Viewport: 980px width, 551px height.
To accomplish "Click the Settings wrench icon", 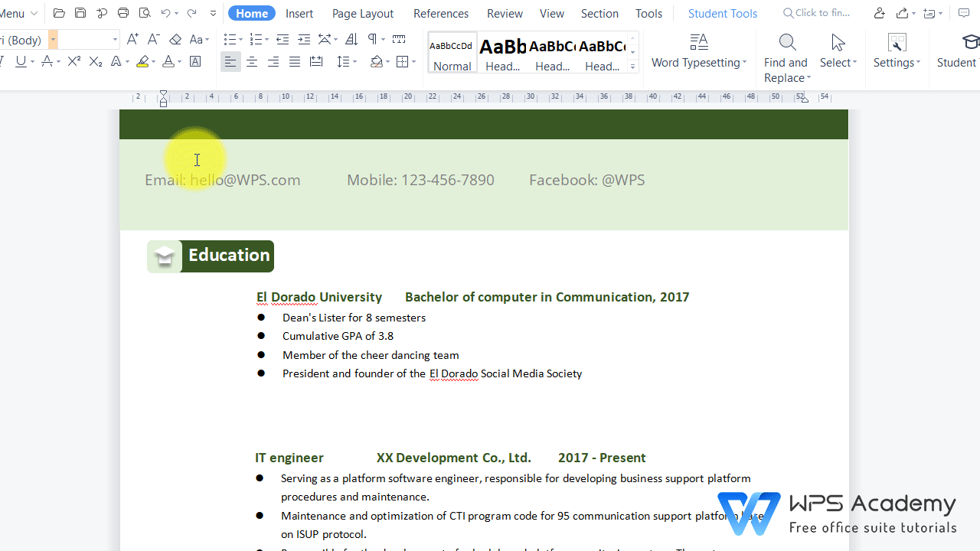I will point(896,41).
